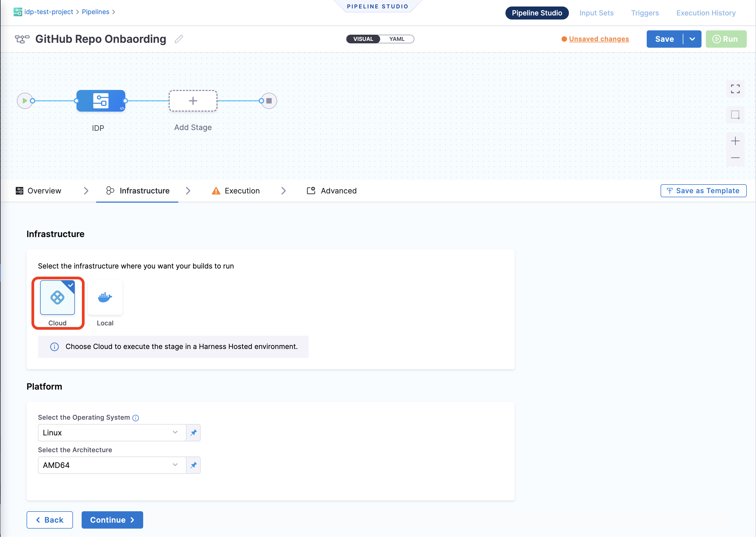Click the Continue button
Screen dimensions: 756x537
click(112, 520)
